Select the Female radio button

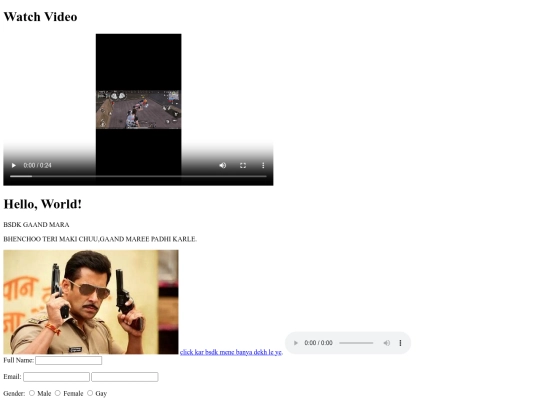58,393
